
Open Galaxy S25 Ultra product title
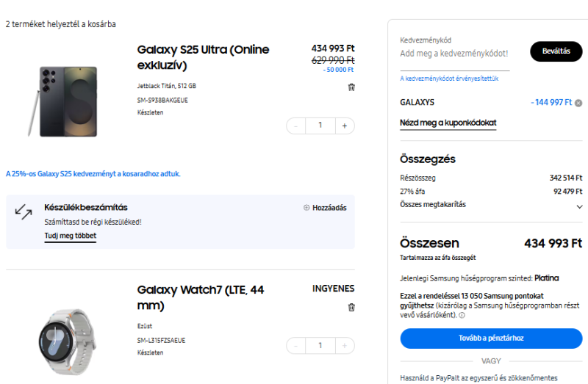point(204,57)
